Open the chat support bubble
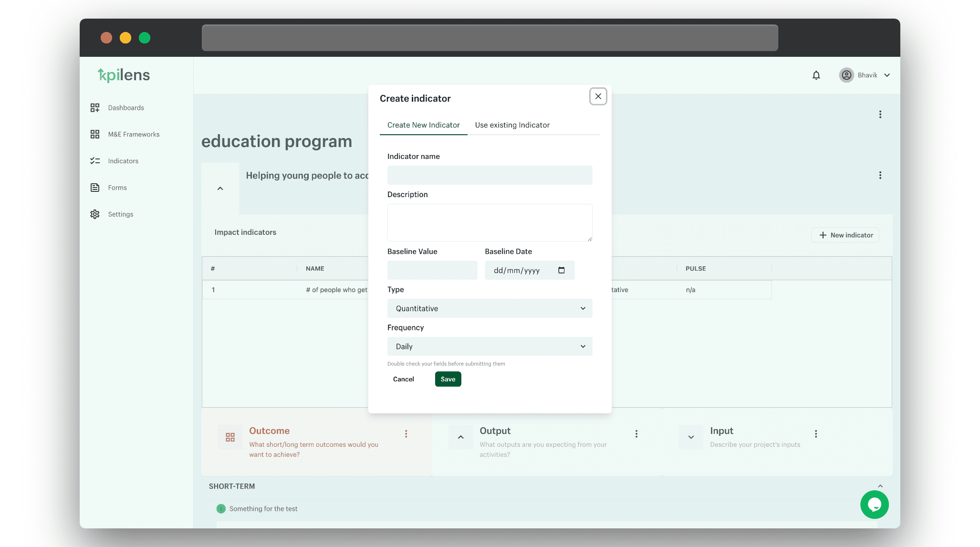The width and height of the screenshot is (980, 547). point(874,505)
